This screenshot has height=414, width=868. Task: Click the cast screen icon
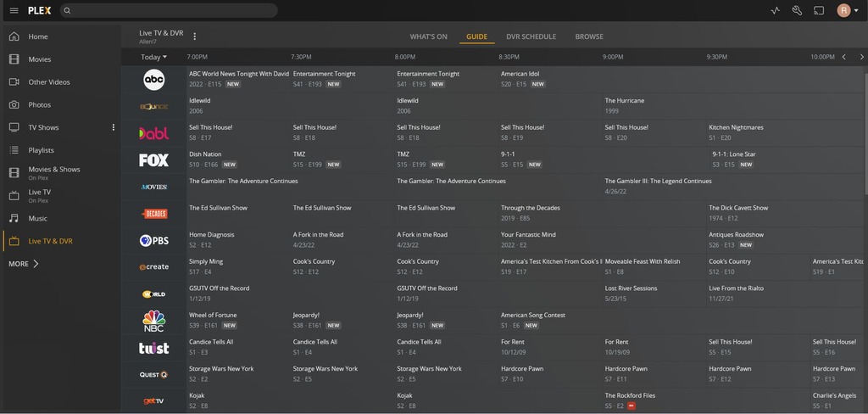(x=818, y=10)
